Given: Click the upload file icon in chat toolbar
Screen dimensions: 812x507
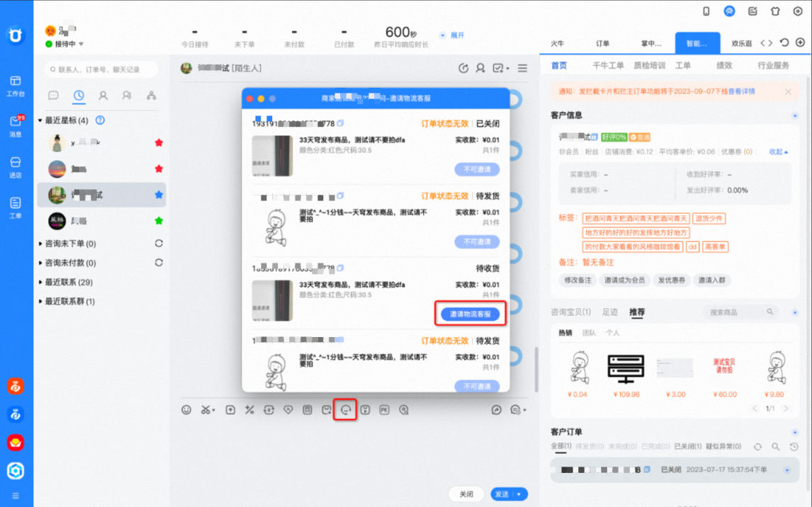Looking at the screenshot, I should [230, 410].
